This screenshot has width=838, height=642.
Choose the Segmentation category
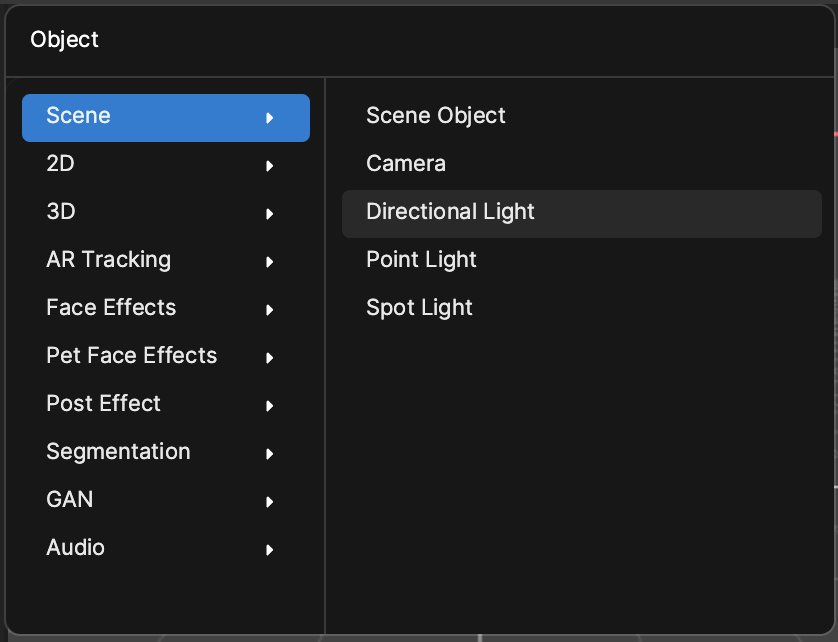[x=166, y=454]
